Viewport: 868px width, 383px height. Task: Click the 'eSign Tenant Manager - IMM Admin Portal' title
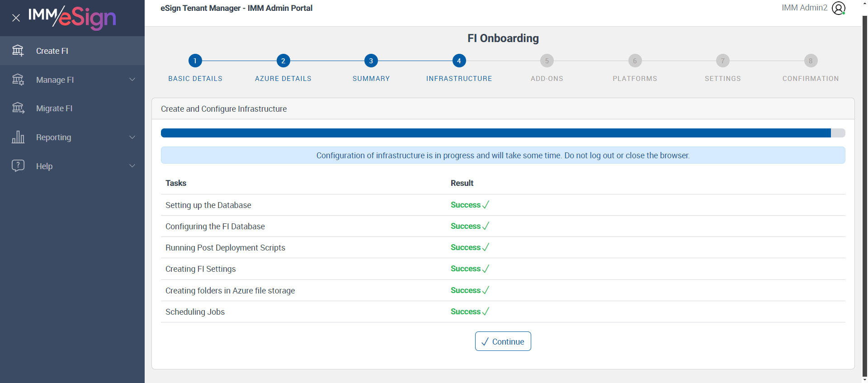click(x=236, y=8)
